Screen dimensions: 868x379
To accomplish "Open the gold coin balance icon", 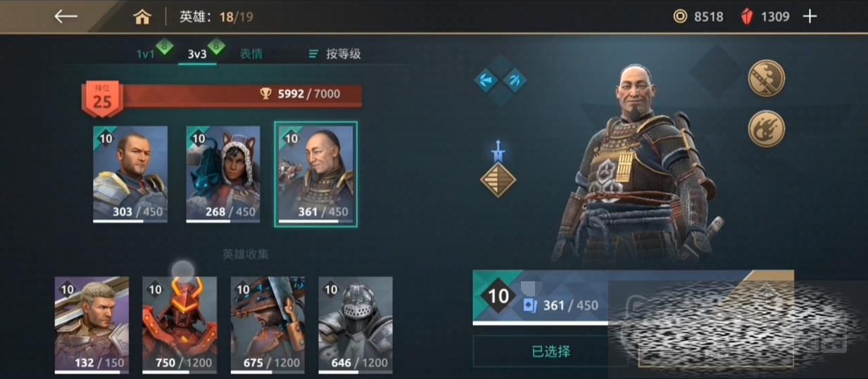I will pos(680,16).
